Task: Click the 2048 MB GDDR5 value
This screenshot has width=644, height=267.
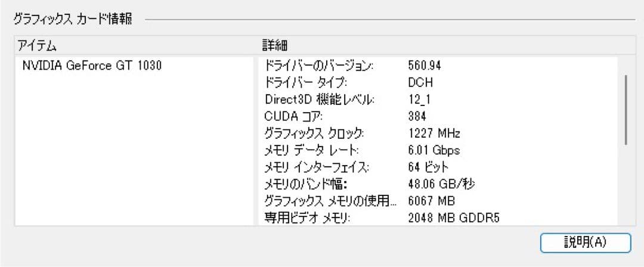Action: pos(453,218)
